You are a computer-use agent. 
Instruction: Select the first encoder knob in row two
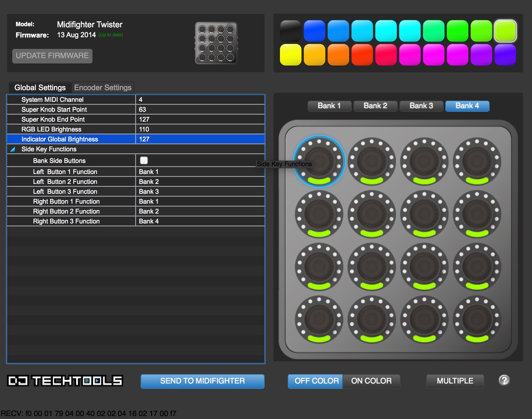pos(319,214)
